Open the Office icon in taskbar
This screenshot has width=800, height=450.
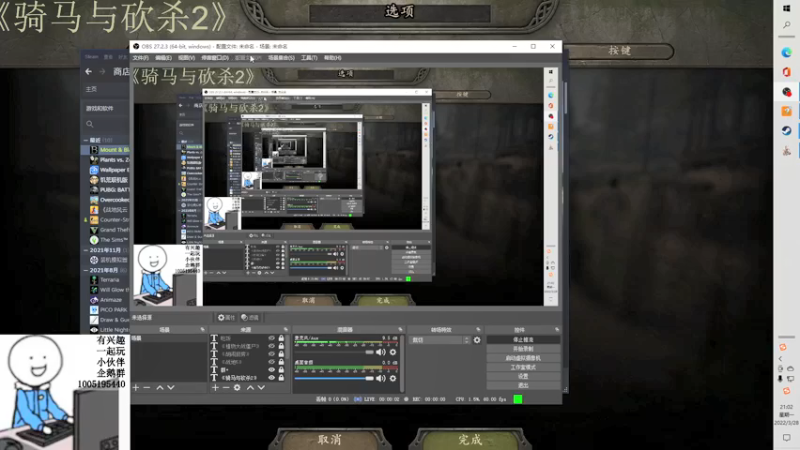click(x=786, y=72)
